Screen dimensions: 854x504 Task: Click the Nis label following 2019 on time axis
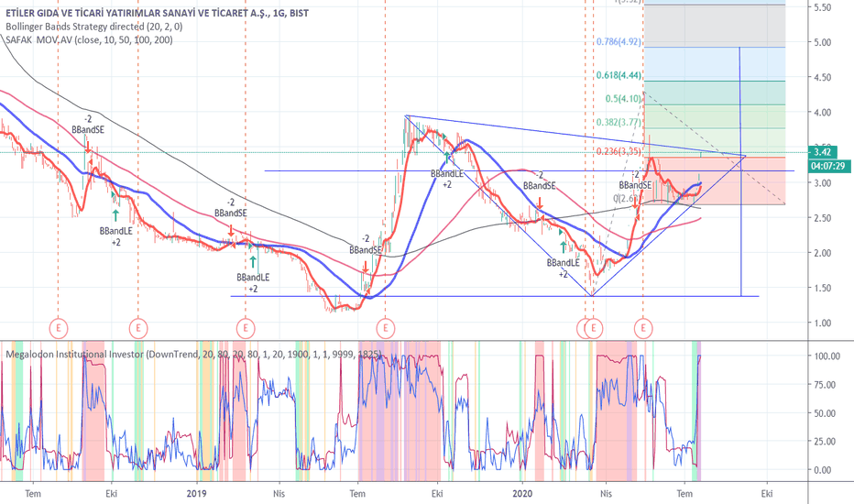279,494
